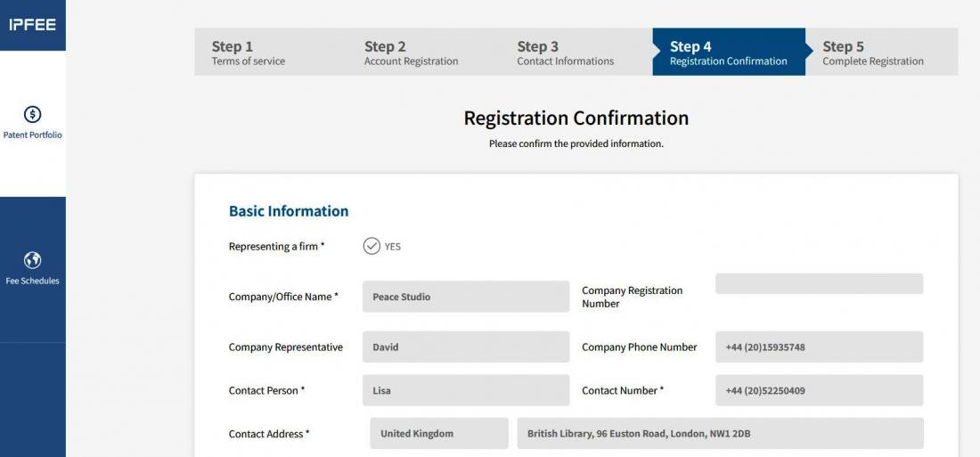Click the empty Company Registration Number field
980x457 pixels.
[819, 284]
